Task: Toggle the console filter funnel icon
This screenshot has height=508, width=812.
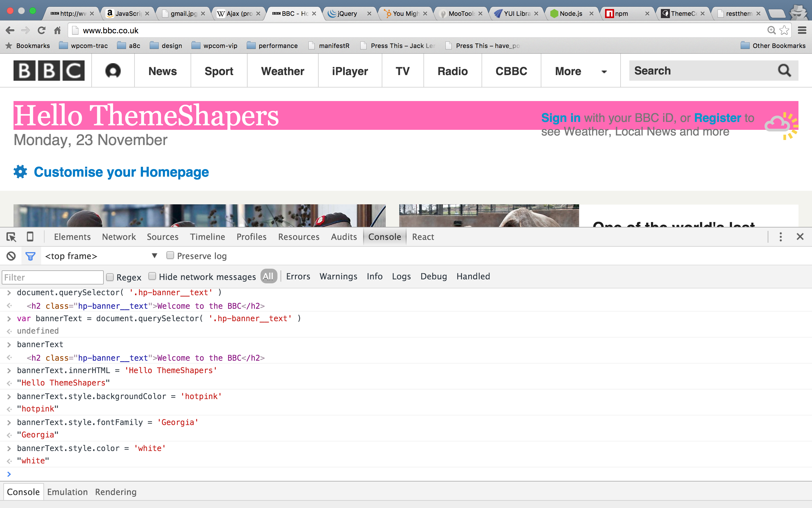Action: 30,256
